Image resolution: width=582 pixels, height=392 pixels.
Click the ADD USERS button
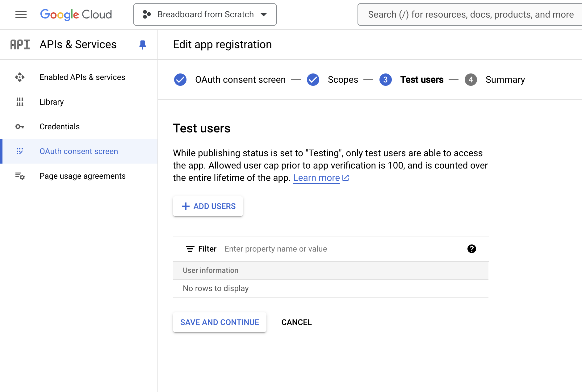[x=208, y=206]
